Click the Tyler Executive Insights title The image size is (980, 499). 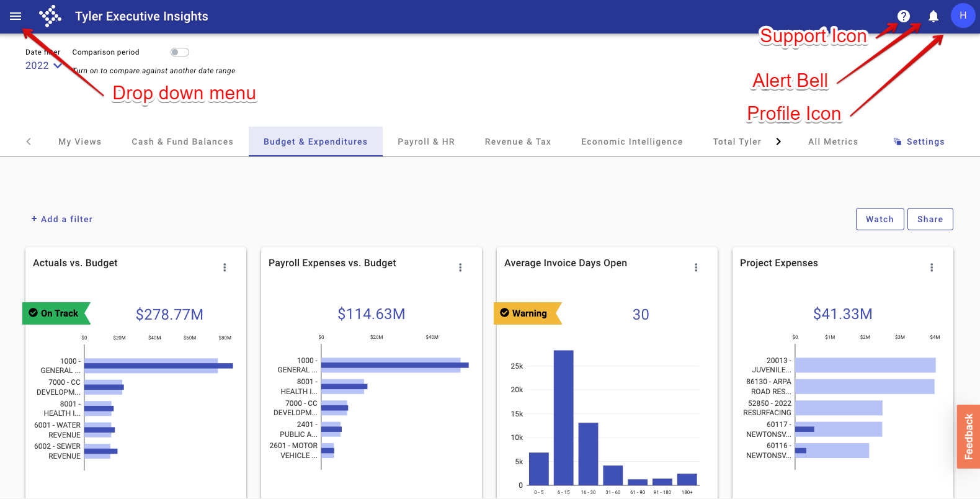tap(141, 16)
